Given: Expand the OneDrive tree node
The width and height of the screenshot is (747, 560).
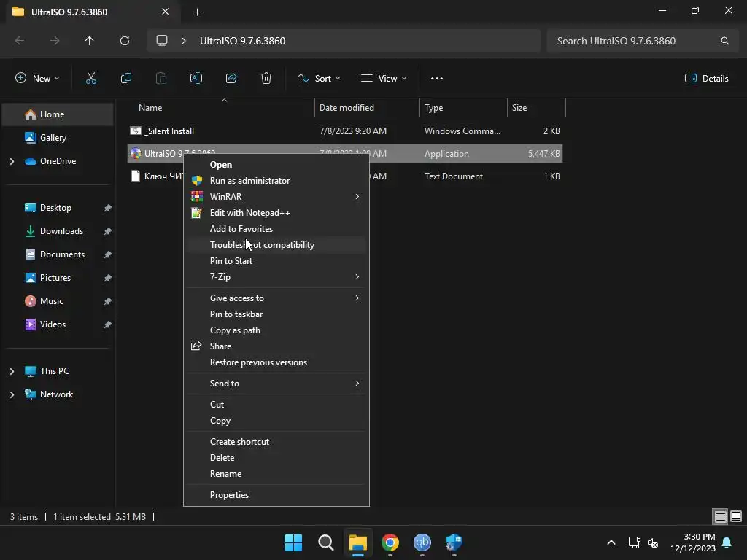Looking at the screenshot, I should tap(12, 161).
